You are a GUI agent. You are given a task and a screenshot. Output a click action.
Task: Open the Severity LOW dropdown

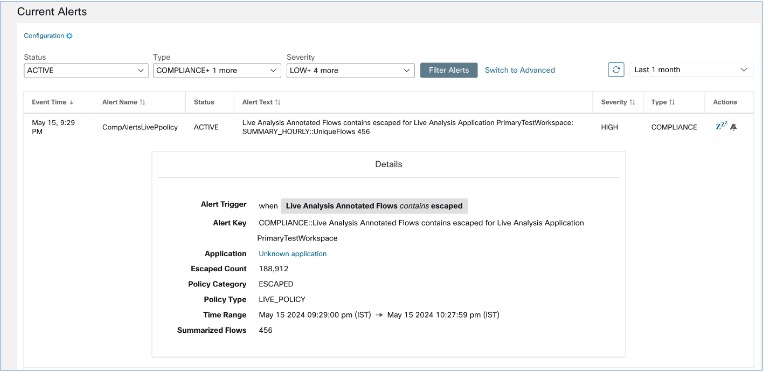pyautogui.click(x=350, y=70)
